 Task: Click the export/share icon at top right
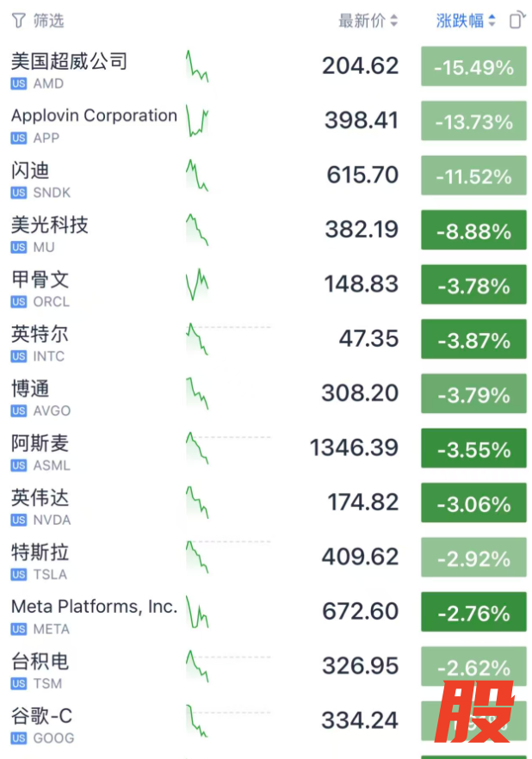(x=516, y=20)
